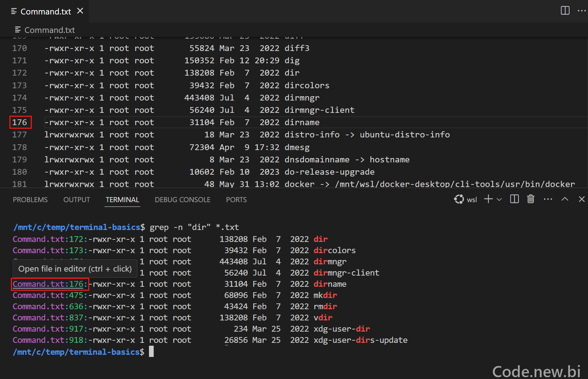The image size is (588, 379).
Task: Place cursor on 'dig' in editor
Action: point(292,60)
